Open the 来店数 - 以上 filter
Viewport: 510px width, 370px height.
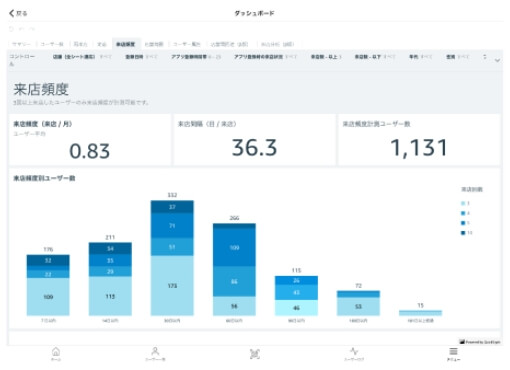coord(326,57)
